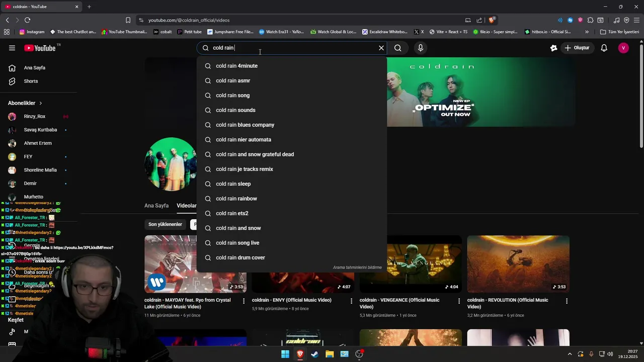Switch to the Videolar tab
644x362 pixels.
[187, 206]
